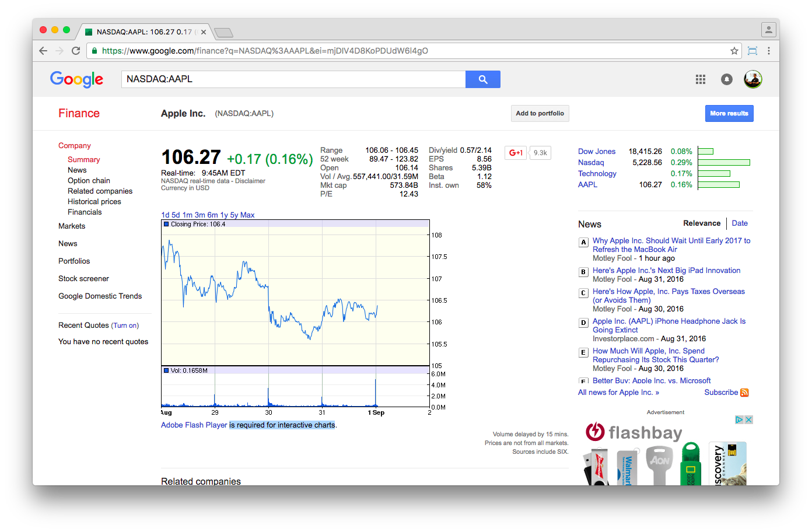Viewport: 812px width, 532px height.
Task: Open a new browser tab
Action: tap(223, 32)
